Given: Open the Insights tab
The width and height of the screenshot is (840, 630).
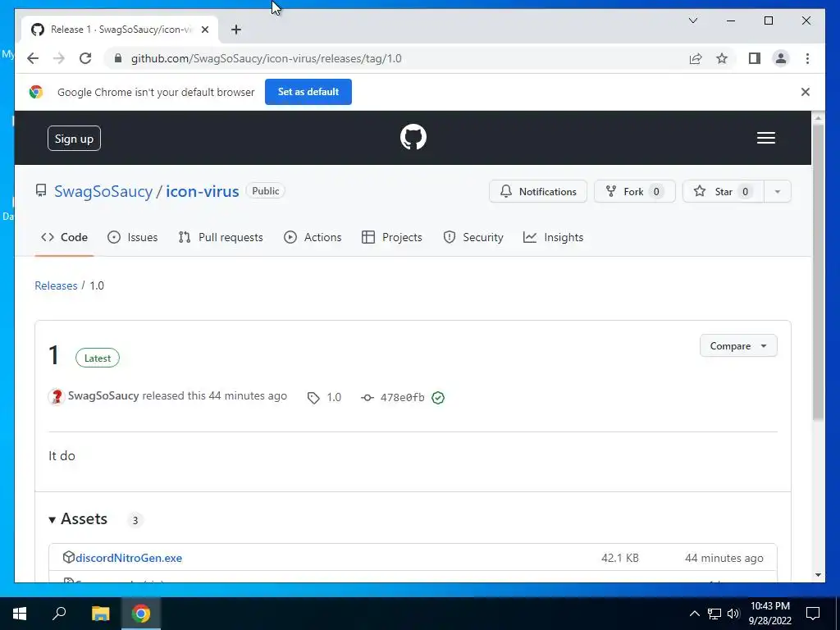Looking at the screenshot, I should [554, 237].
